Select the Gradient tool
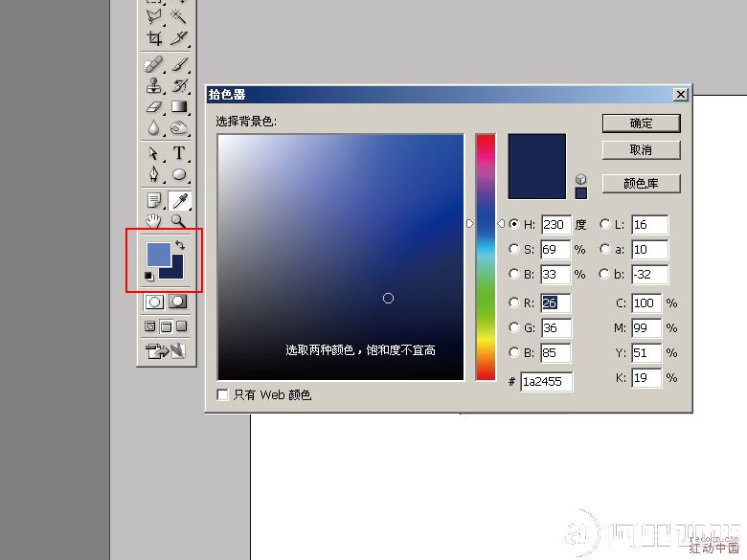This screenshot has width=747, height=560. [x=179, y=106]
